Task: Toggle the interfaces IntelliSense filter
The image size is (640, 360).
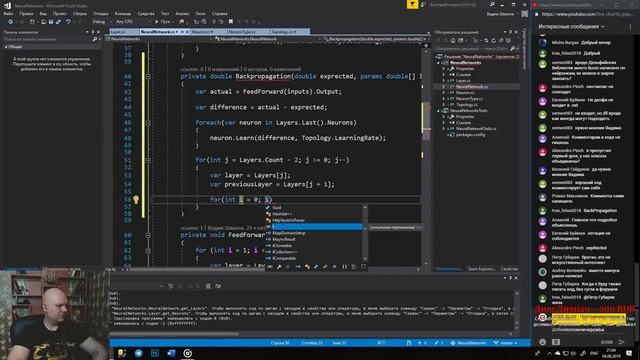Action: 298,267
